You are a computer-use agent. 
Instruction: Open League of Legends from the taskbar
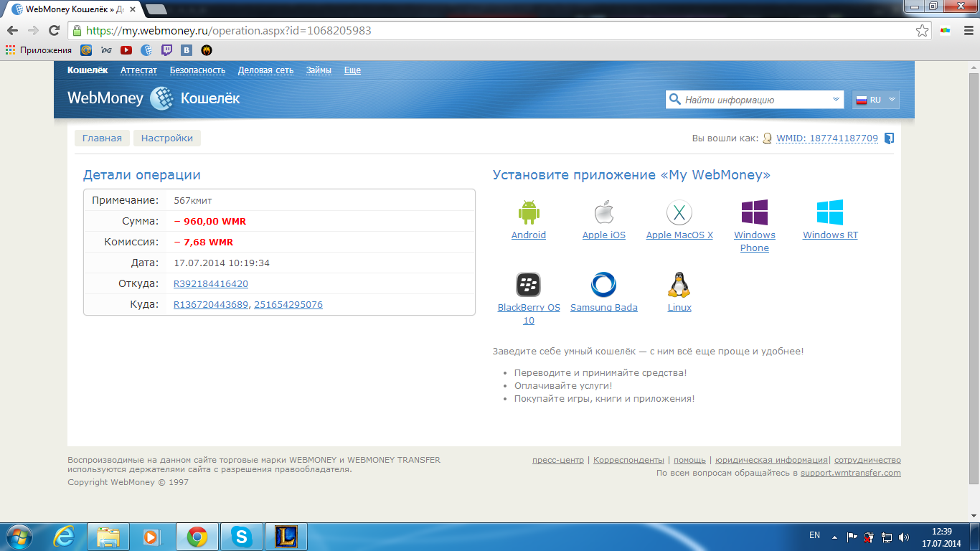click(286, 537)
